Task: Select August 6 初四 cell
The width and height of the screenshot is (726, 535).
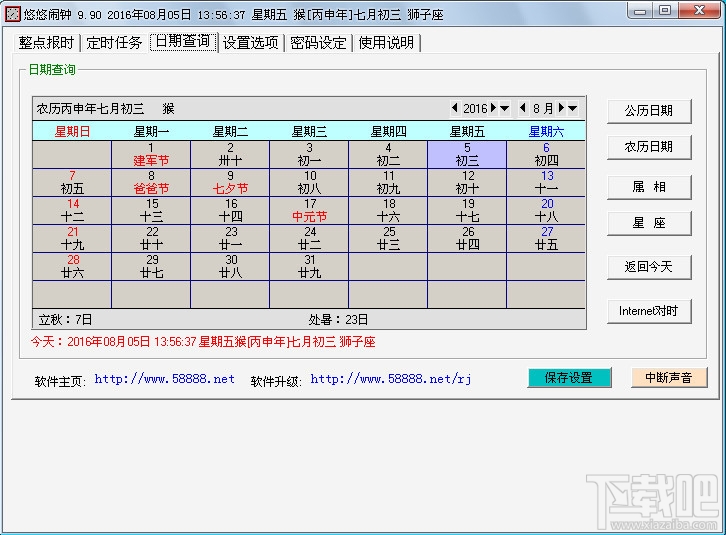Action: pyautogui.click(x=546, y=155)
